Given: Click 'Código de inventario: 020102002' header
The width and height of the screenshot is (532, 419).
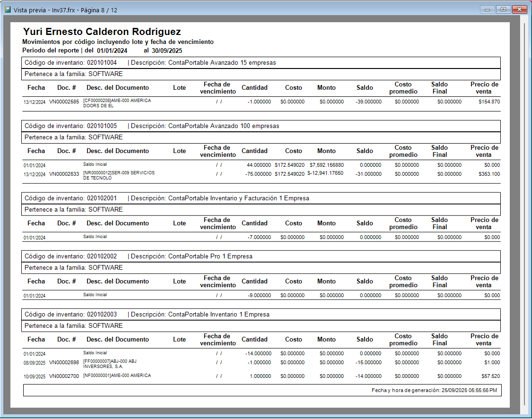Looking at the screenshot, I should pos(70,257).
